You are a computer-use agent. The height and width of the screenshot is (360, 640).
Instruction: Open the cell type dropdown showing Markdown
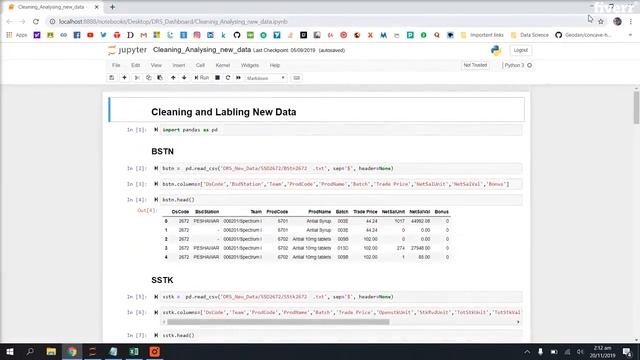pyautogui.click(x=266, y=78)
